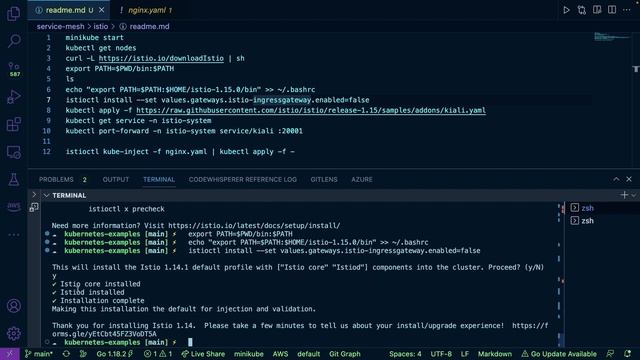
Task: Switch to the nginx.yaml editor tab
Action: pos(146,10)
